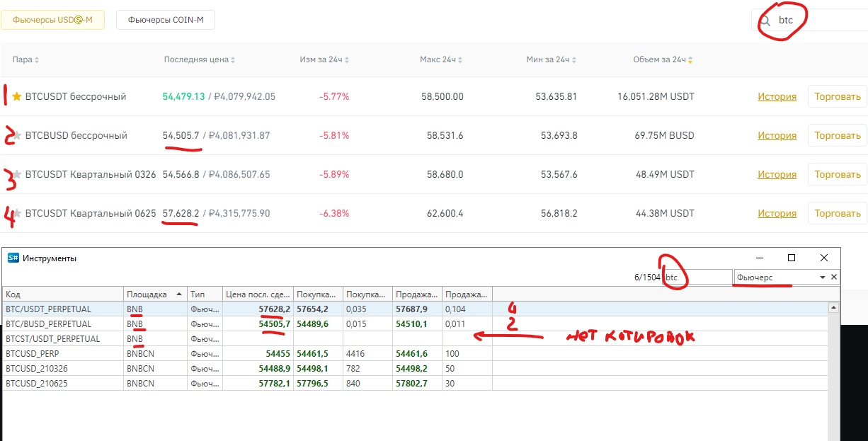Select row BTC/BUSD_PERPETUAL

coord(415,324)
